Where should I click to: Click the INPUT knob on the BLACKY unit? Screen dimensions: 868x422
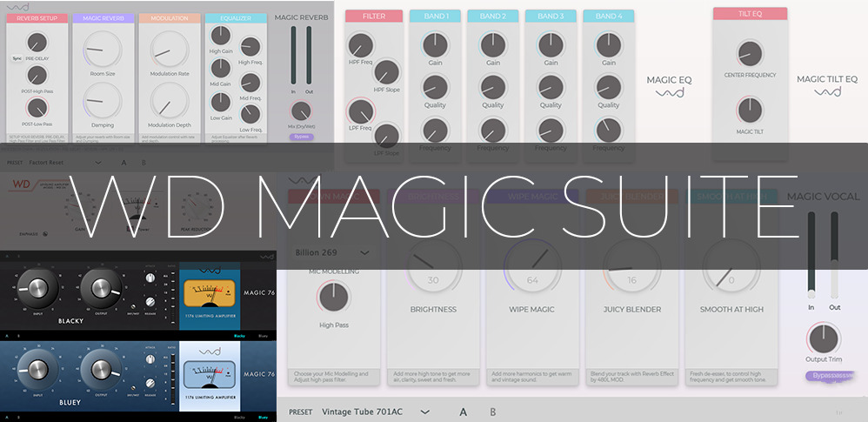click(x=37, y=288)
